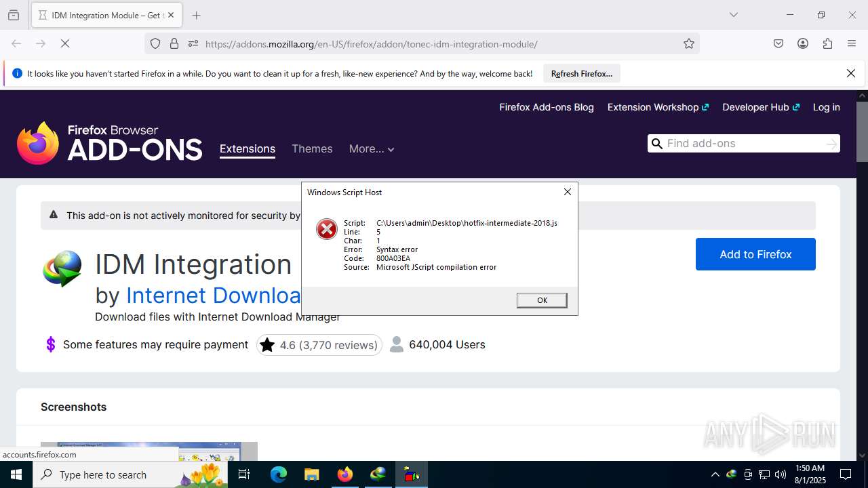Close the IDM Integration Module tab
The width and height of the screenshot is (868, 488).
point(171,15)
